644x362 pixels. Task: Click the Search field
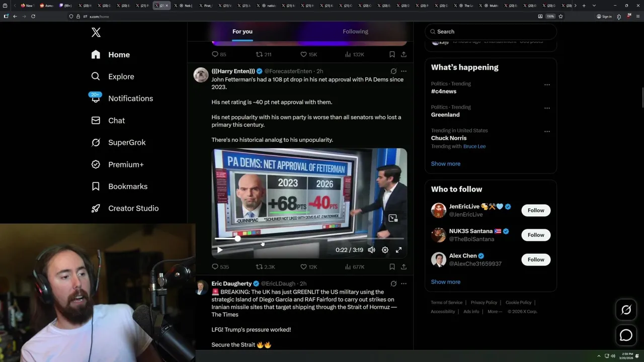(x=491, y=32)
